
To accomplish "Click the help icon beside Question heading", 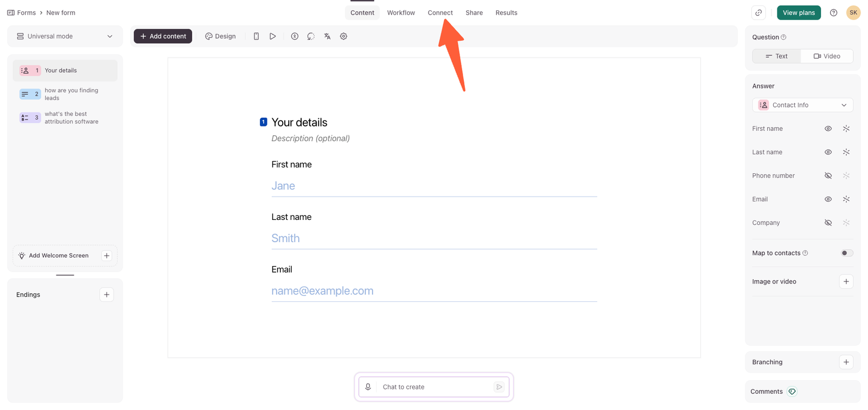I will [x=783, y=37].
